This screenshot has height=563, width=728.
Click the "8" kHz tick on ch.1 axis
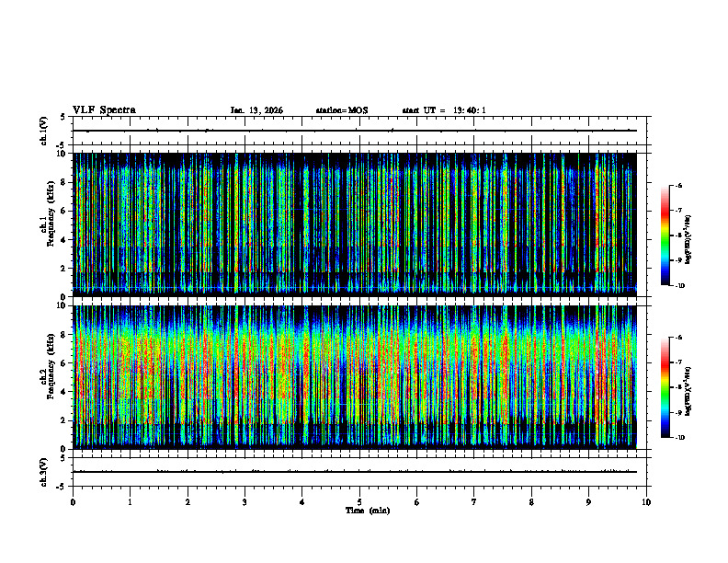(64, 182)
